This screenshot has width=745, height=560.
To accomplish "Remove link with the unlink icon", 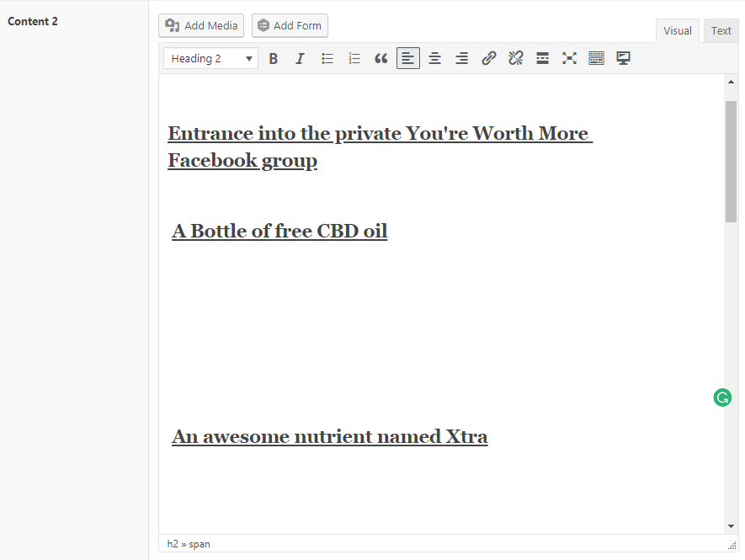I will click(515, 58).
